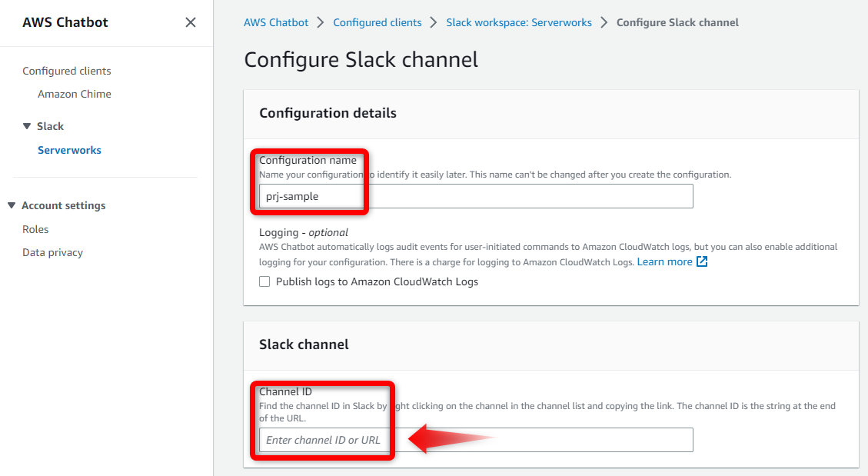Click the AWS Chatbot sidebar title
This screenshot has width=868, height=476.
pos(65,22)
